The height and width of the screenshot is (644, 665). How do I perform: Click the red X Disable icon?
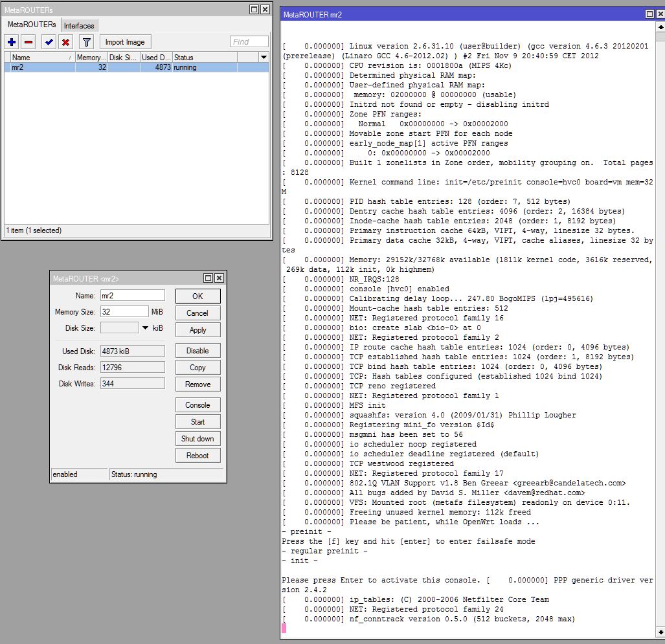[x=65, y=42]
